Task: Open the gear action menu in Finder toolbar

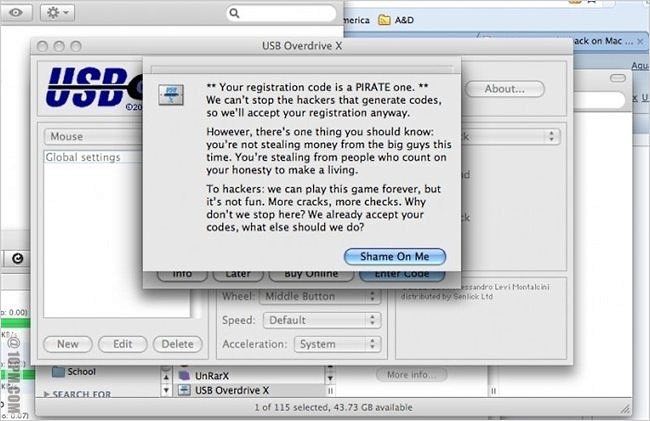Action: pyautogui.click(x=58, y=12)
